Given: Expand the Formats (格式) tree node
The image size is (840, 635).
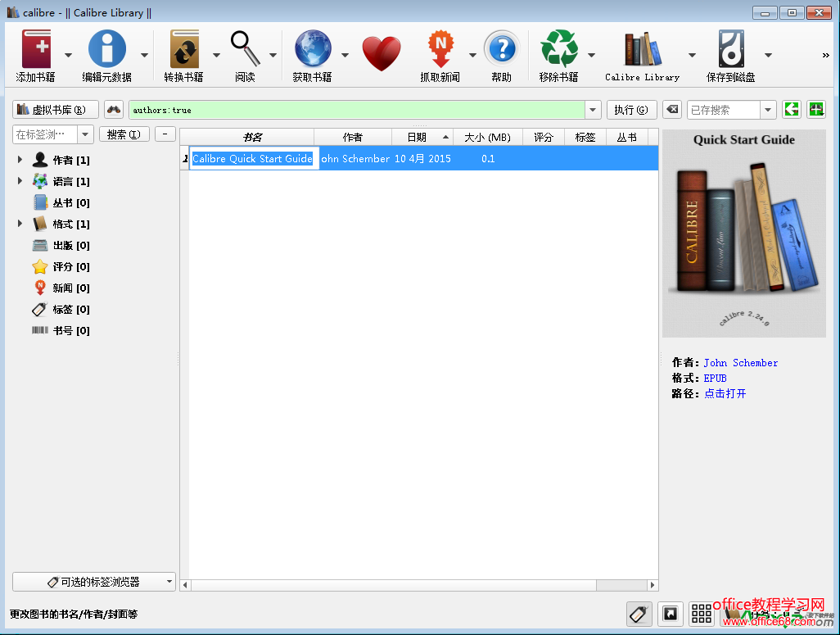Looking at the screenshot, I should (x=20, y=224).
